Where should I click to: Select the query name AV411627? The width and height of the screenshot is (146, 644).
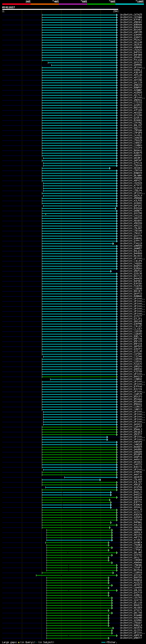click(x=8, y=7)
